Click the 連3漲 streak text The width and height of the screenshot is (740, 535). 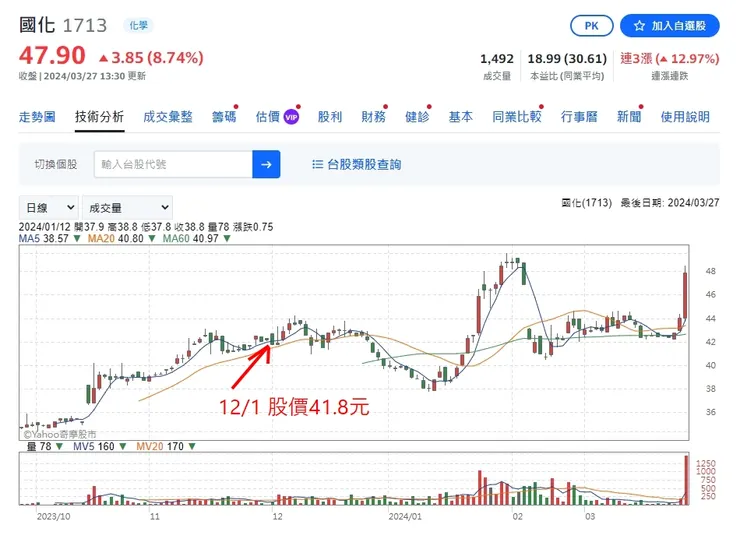pos(670,59)
